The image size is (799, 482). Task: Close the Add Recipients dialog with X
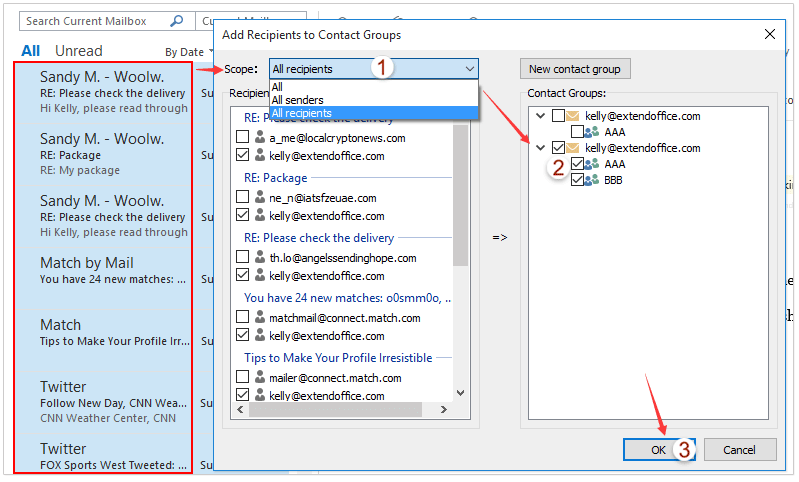click(769, 34)
